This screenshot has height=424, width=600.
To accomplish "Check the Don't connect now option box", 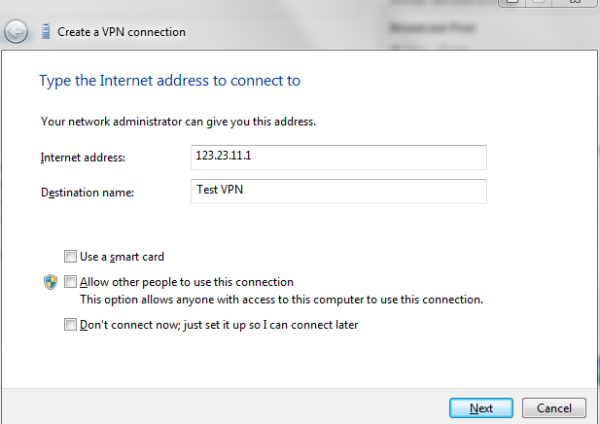I will (x=70, y=325).
